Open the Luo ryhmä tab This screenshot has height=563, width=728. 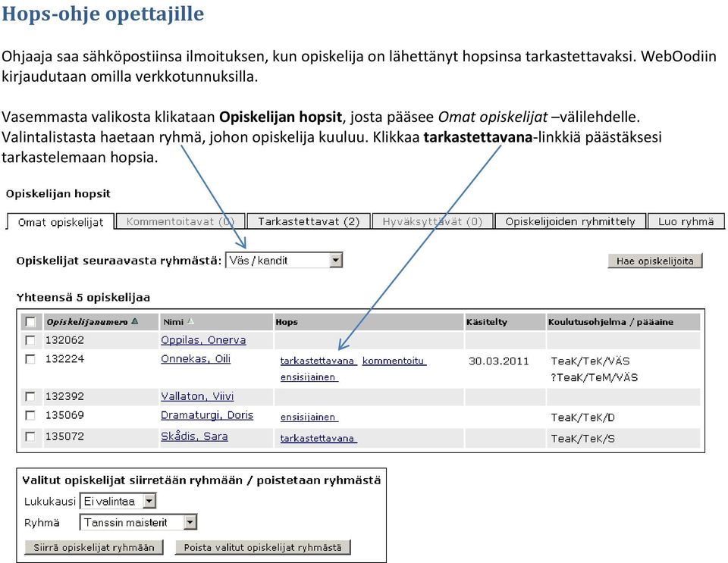pos(686,222)
